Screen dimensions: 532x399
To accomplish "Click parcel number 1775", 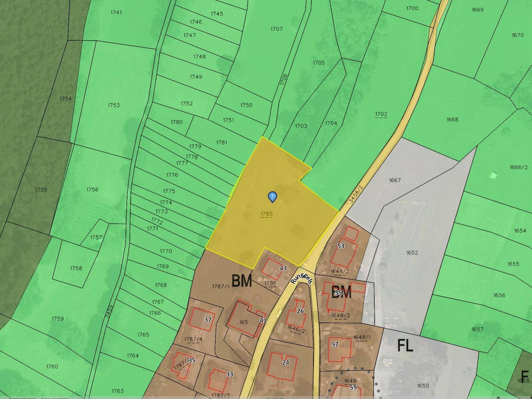I will [169, 191].
